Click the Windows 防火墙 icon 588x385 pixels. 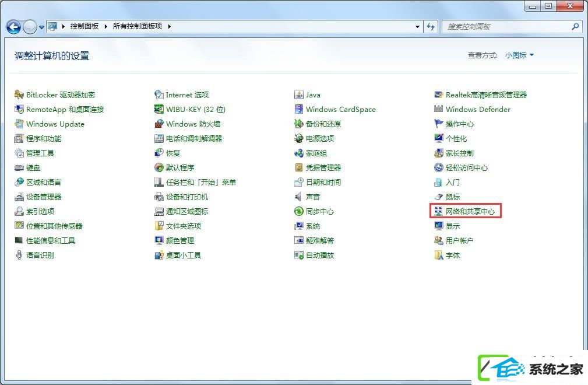pyautogui.click(x=159, y=124)
